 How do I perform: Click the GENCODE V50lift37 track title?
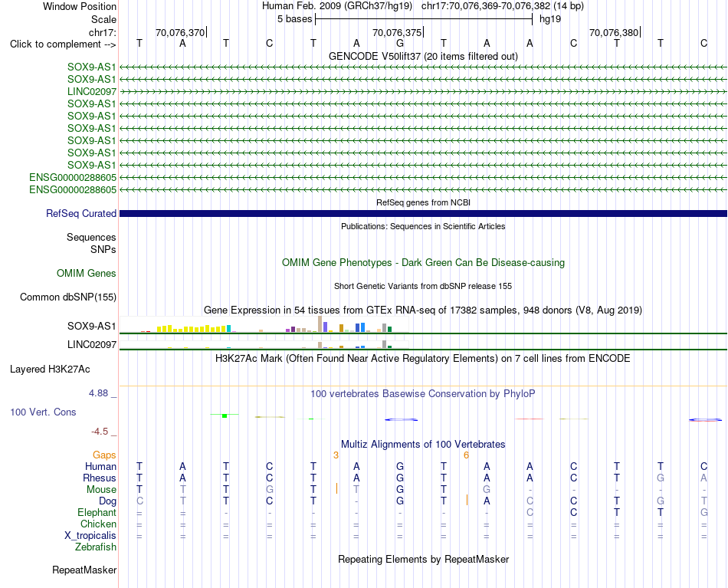[423, 56]
